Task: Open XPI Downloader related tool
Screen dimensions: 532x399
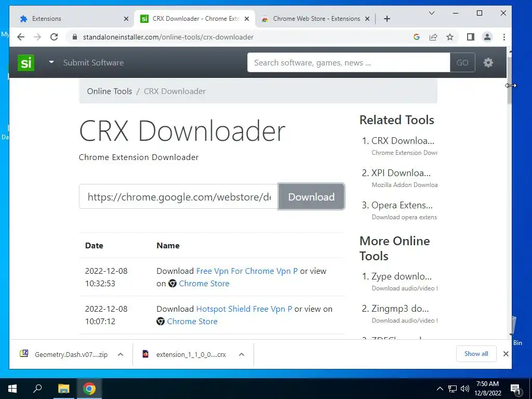Action: tap(401, 173)
